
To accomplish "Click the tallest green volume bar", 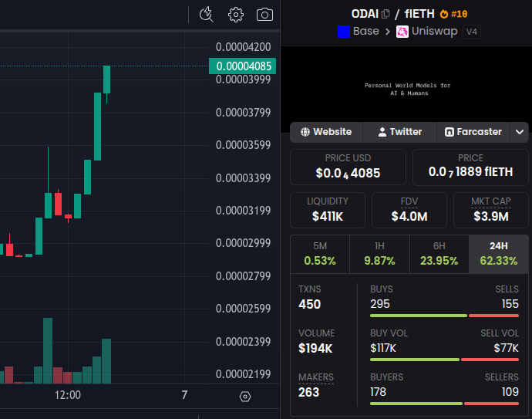I will [48, 351].
